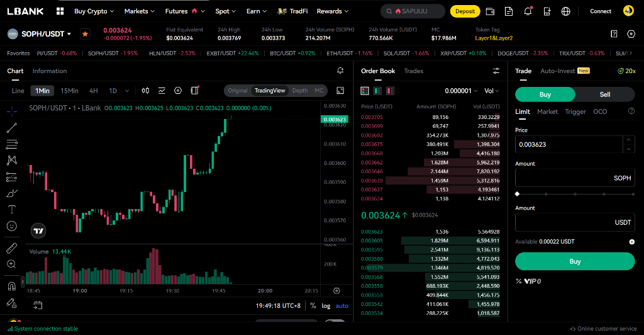Select the text annotation tool

point(12,210)
